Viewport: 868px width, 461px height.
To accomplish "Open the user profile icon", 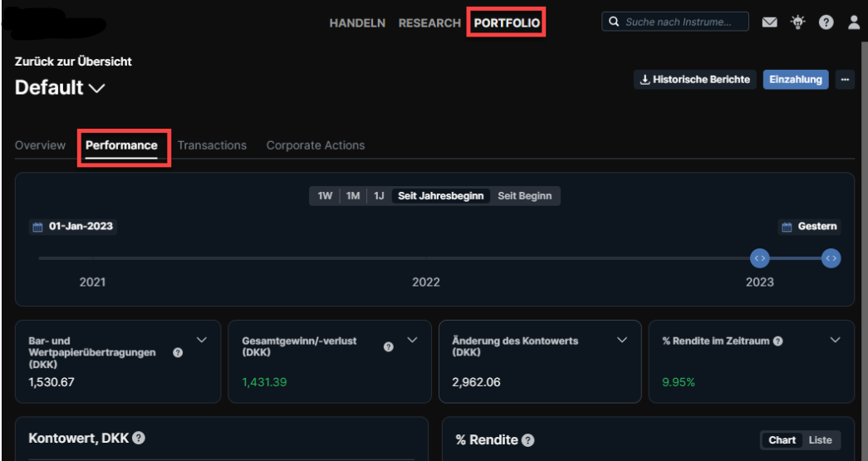I will click(x=854, y=22).
